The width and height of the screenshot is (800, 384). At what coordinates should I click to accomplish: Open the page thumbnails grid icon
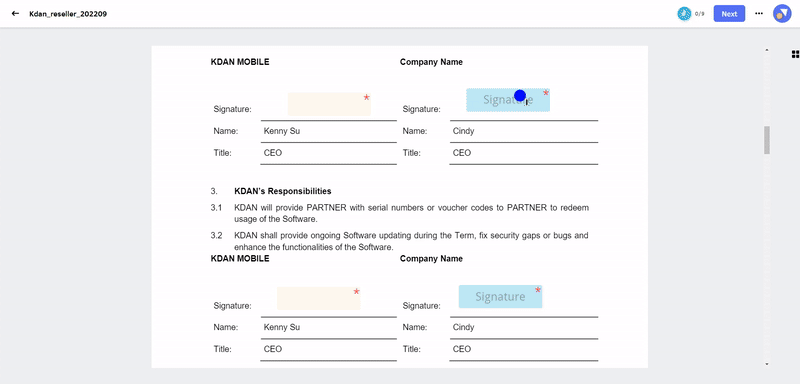(x=795, y=54)
